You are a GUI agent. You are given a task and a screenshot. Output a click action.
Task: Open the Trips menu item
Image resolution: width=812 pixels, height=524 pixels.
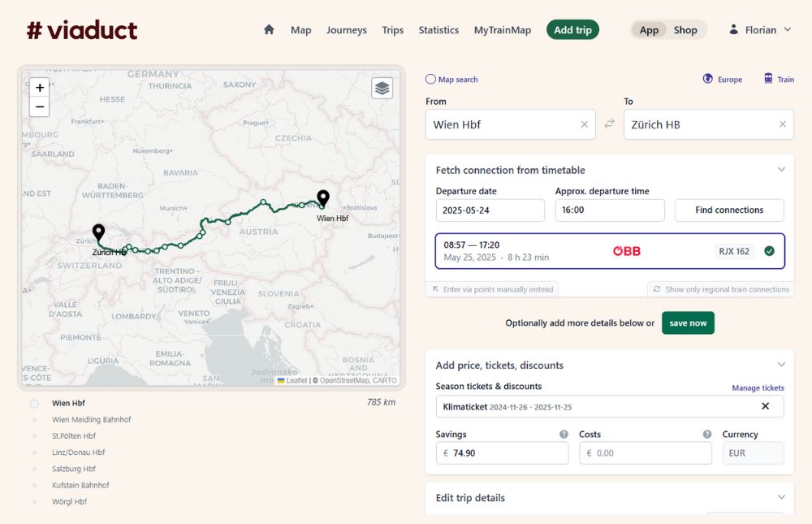click(x=392, y=30)
